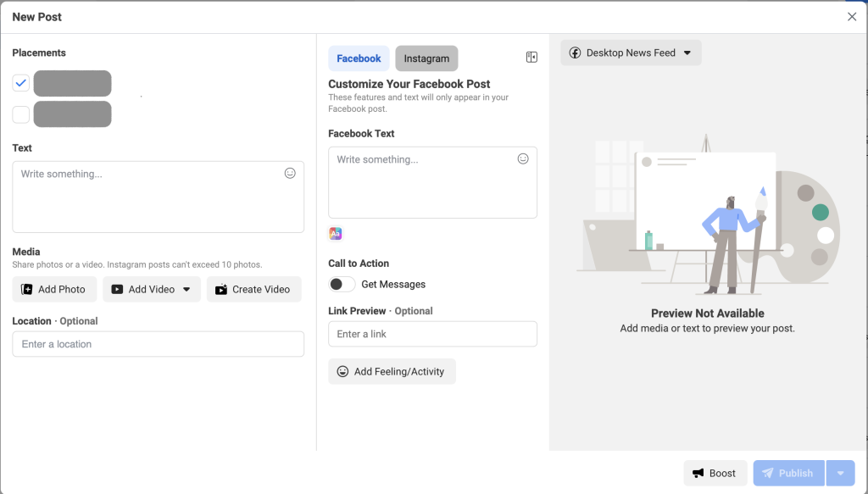868x494 pixels.
Task: Enable the Get Messages toggle
Action: [342, 284]
